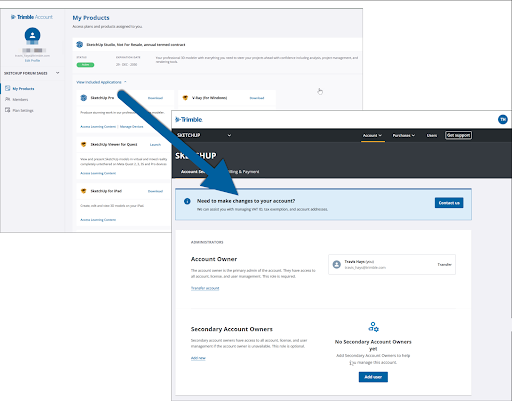This screenshot has height=401, width=512.
Task: Click Transfer in the account owner card
Action: [x=444, y=265]
